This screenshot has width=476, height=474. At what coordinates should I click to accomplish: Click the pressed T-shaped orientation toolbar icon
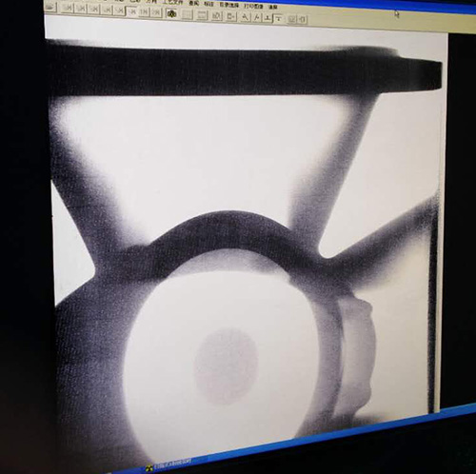click(x=278, y=19)
